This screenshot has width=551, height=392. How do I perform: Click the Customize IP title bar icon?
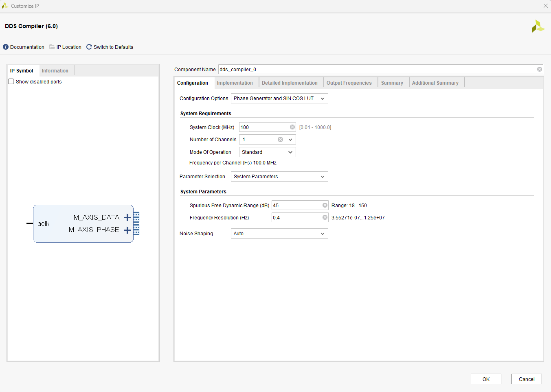(x=5, y=6)
